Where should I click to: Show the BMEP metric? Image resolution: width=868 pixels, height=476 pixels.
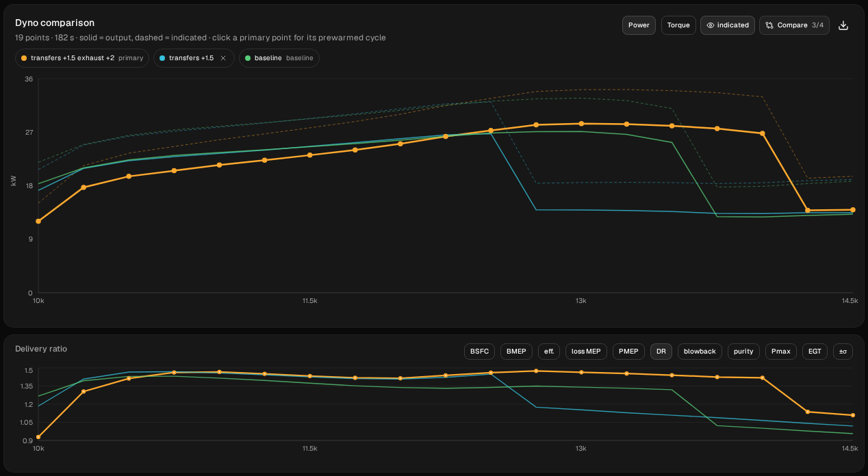tap(516, 352)
